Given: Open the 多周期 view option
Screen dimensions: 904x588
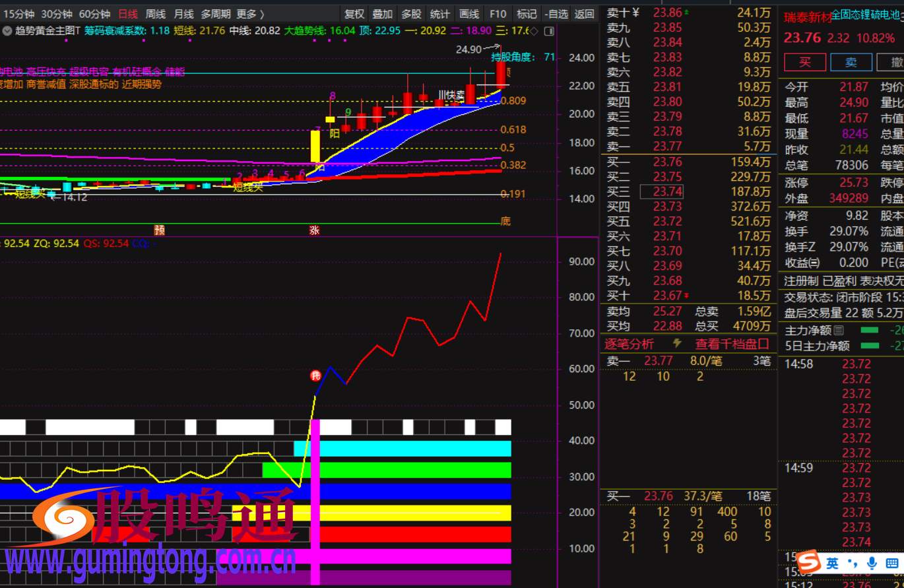Looking at the screenshot, I should pyautogui.click(x=215, y=14).
